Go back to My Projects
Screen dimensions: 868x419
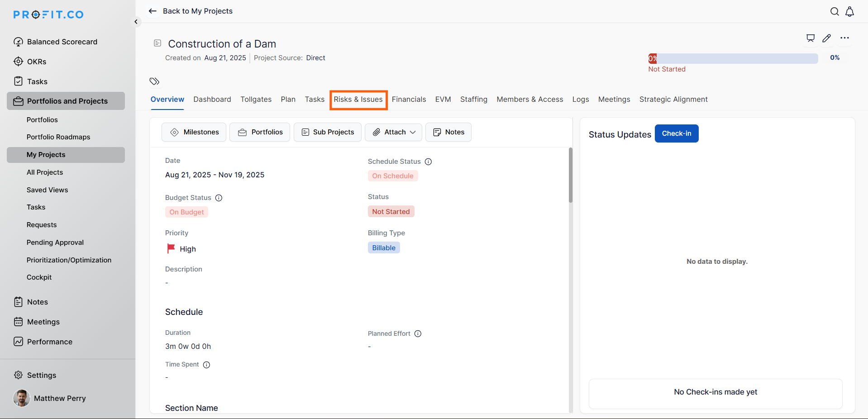pos(191,11)
